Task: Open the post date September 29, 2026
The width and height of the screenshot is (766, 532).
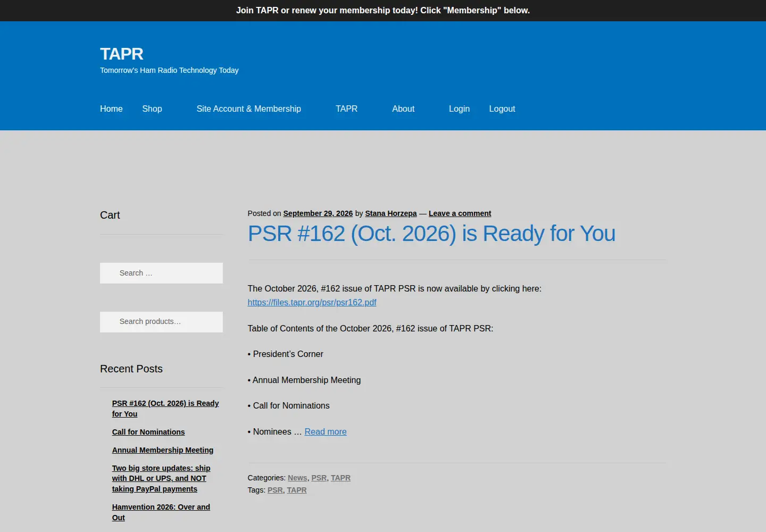Action: point(318,213)
